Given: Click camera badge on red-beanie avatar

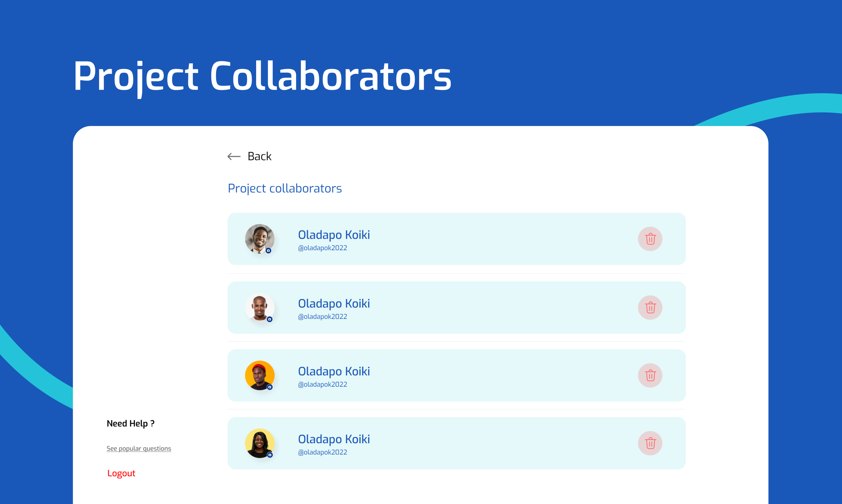Looking at the screenshot, I should pyautogui.click(x=269, y=387).
